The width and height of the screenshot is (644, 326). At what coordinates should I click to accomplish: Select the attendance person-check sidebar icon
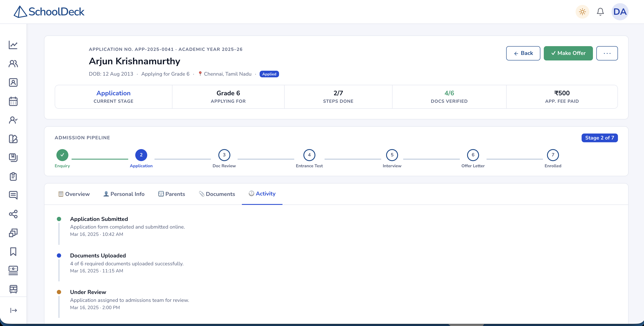[x=13, y=120]
